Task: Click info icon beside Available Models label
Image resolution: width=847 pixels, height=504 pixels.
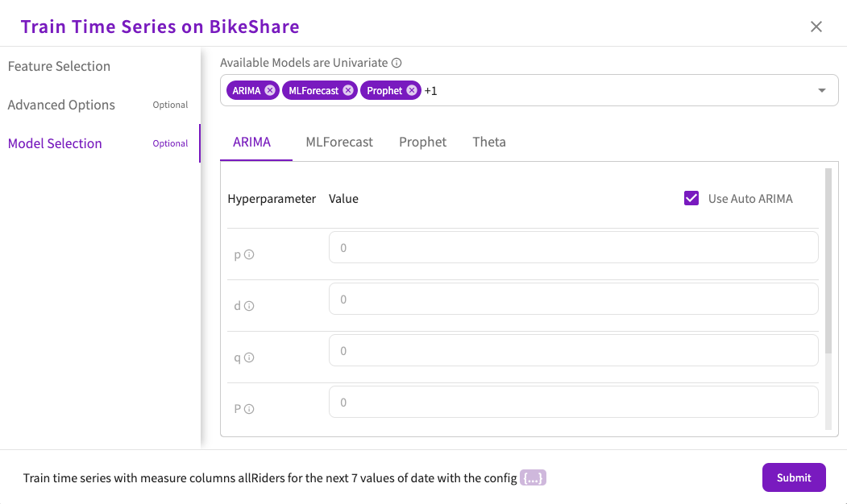Action: pyautogui.click(x=397, y=63)
